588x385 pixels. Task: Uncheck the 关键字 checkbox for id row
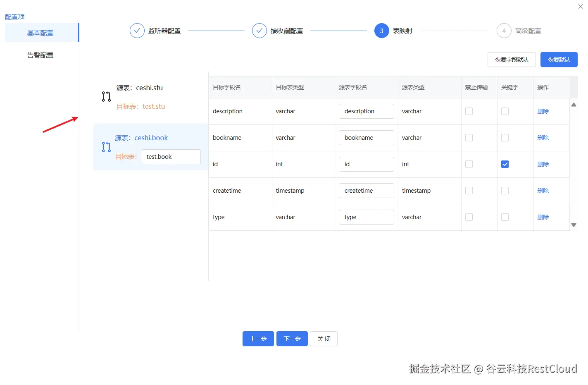pyautogui.click(x=505, y=164)
